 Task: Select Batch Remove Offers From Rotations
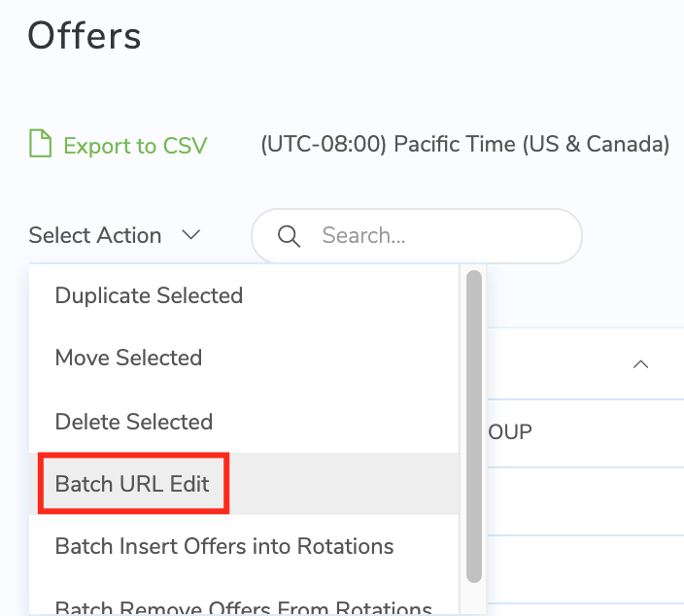pyautogui.click(x=244, y=606)
